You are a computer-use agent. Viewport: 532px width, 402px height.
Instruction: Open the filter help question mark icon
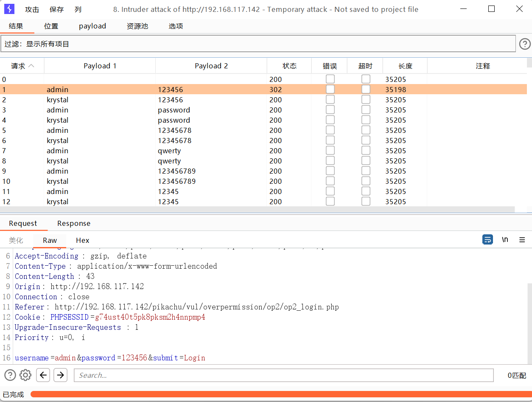point(525,44)
